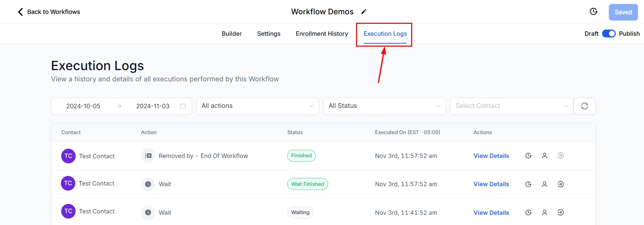Screen dimensions: 644x225
Task: Switch to the Builder tab
Action: (x=231, y=34)
